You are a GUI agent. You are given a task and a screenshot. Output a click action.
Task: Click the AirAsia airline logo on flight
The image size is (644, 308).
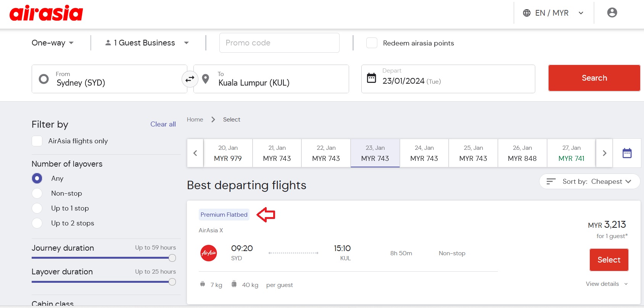(x=209, y=253)
